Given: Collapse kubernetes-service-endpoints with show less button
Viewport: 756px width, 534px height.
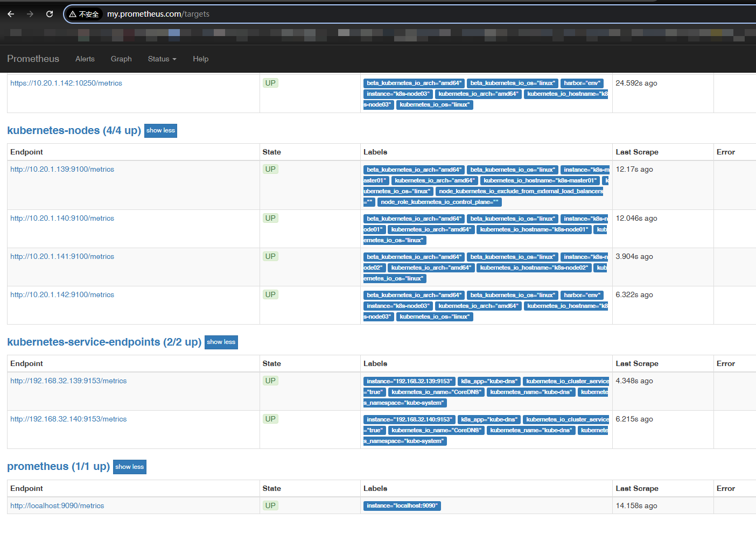Looking at the screenshot, I should pos(221,342).
